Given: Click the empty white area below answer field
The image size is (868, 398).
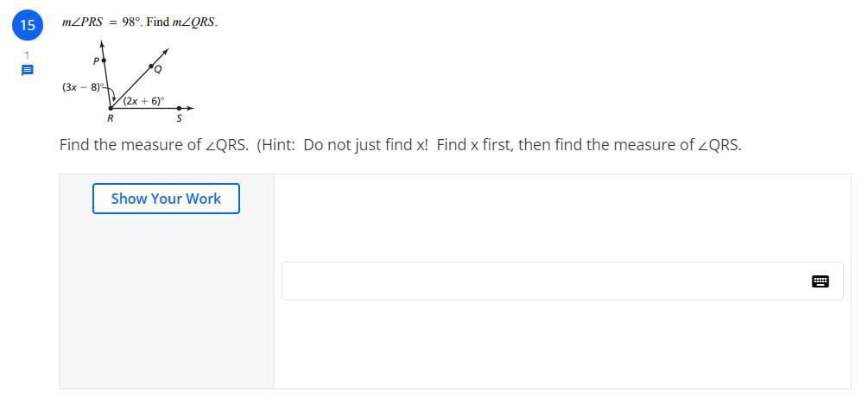Looking at the screenshot, I should click(561, 345).
